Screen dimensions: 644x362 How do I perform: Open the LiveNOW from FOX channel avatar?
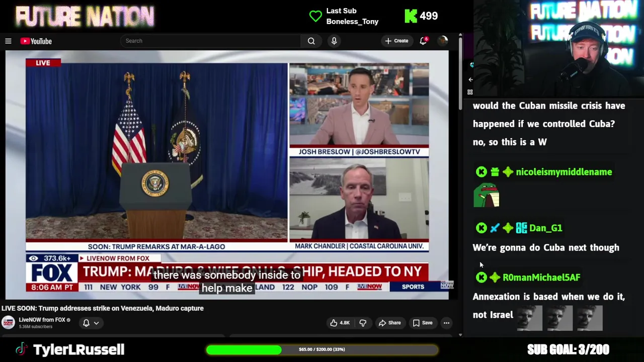pyautogui.click(x=8, y=322)
